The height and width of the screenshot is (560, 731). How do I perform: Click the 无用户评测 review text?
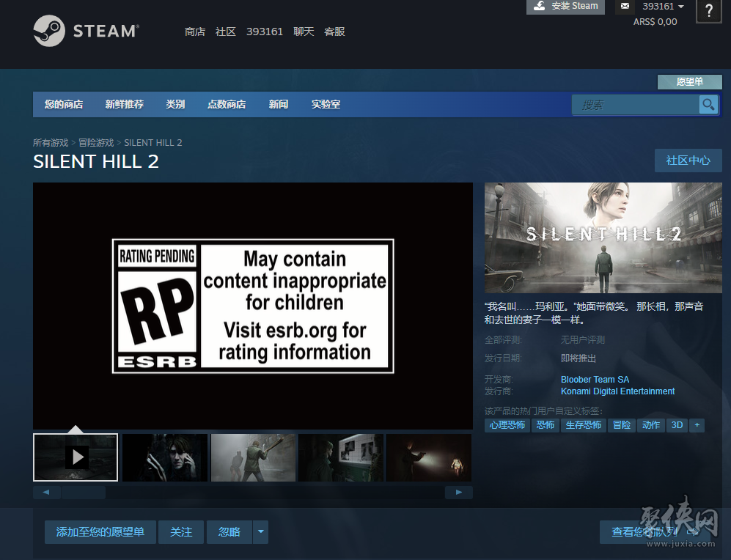tap(582, 339)
